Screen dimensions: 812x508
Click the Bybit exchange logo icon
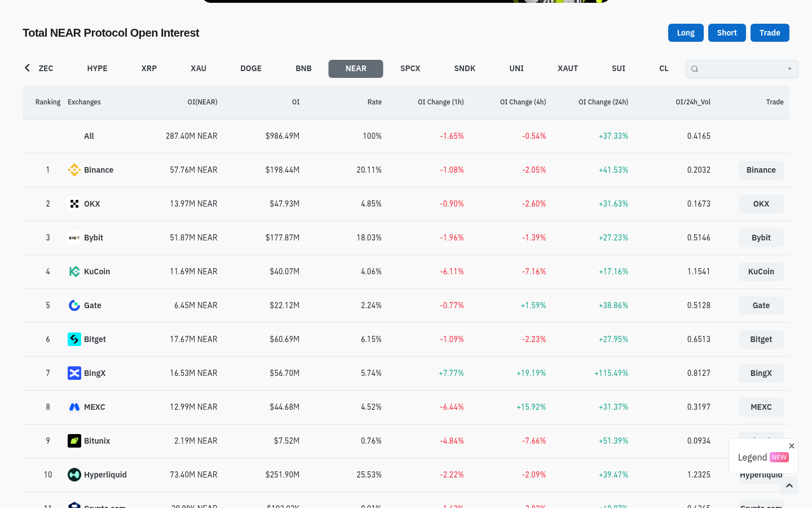point(74,238)
